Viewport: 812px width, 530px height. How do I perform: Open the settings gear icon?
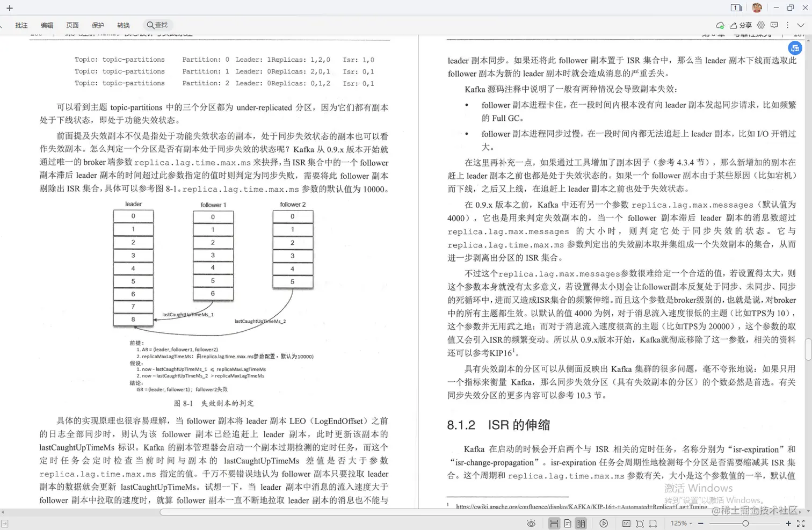click(x=761, y=25)
